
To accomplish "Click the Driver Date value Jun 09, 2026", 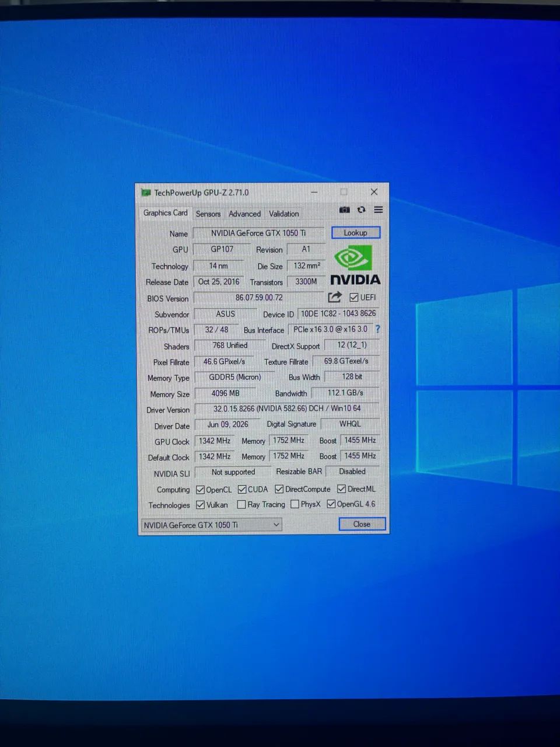I will [228, 425].
